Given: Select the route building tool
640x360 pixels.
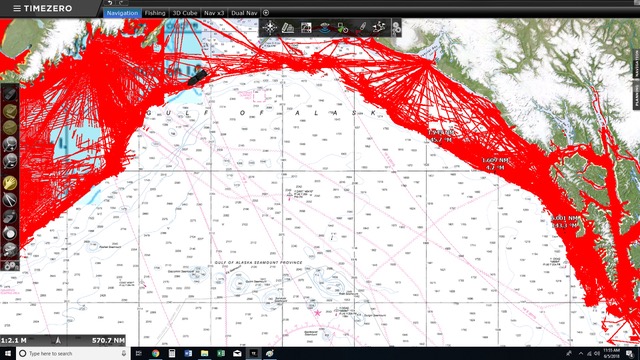Looking at the screenshot, I should [x=9, y=249].
